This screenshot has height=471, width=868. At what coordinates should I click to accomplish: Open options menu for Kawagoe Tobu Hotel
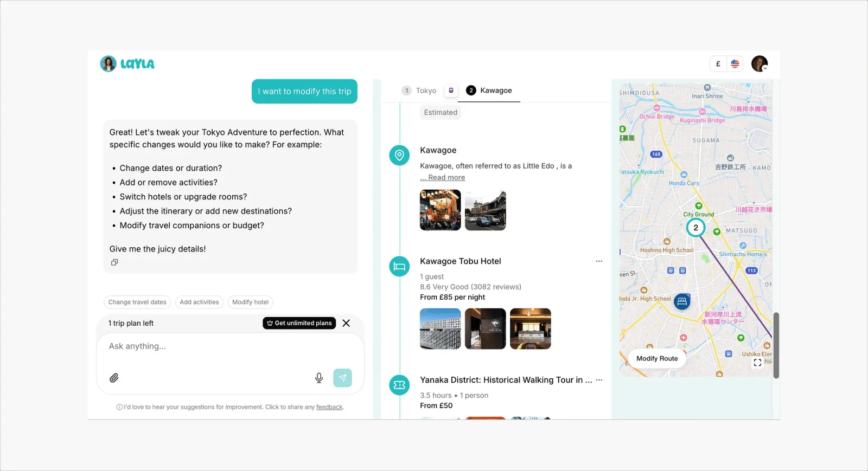click(x=599, y=261)
